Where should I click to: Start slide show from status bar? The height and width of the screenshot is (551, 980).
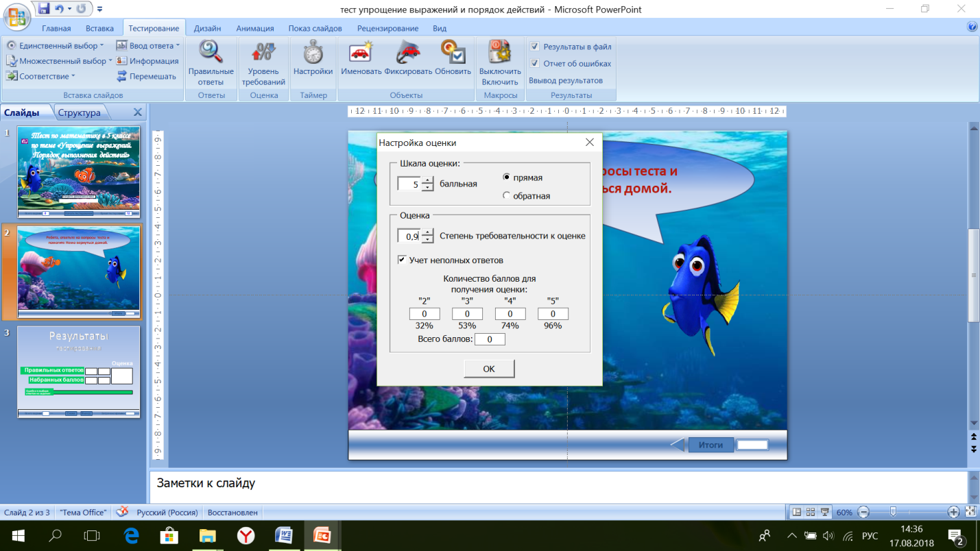point(824,512)
